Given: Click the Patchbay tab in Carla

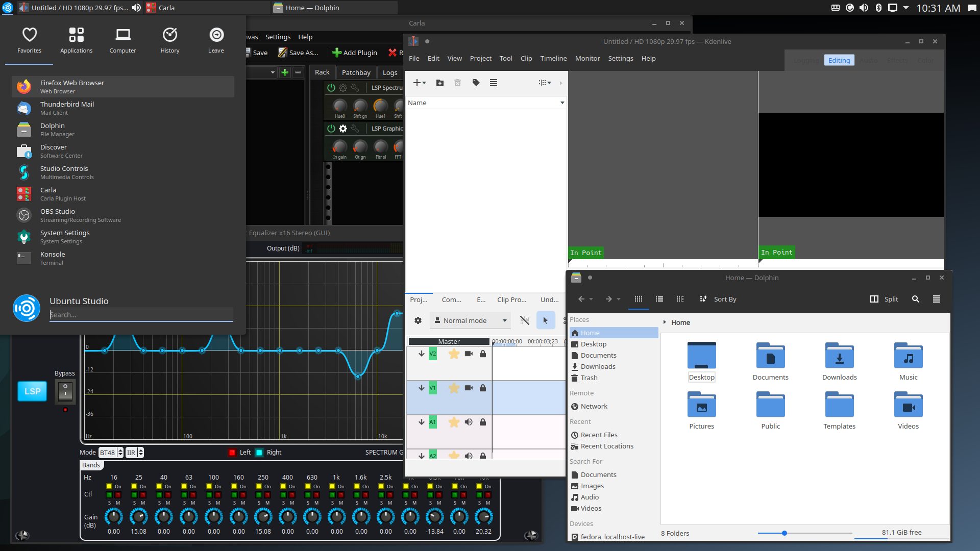Looking at the screenshot, I should coord(356,72).
